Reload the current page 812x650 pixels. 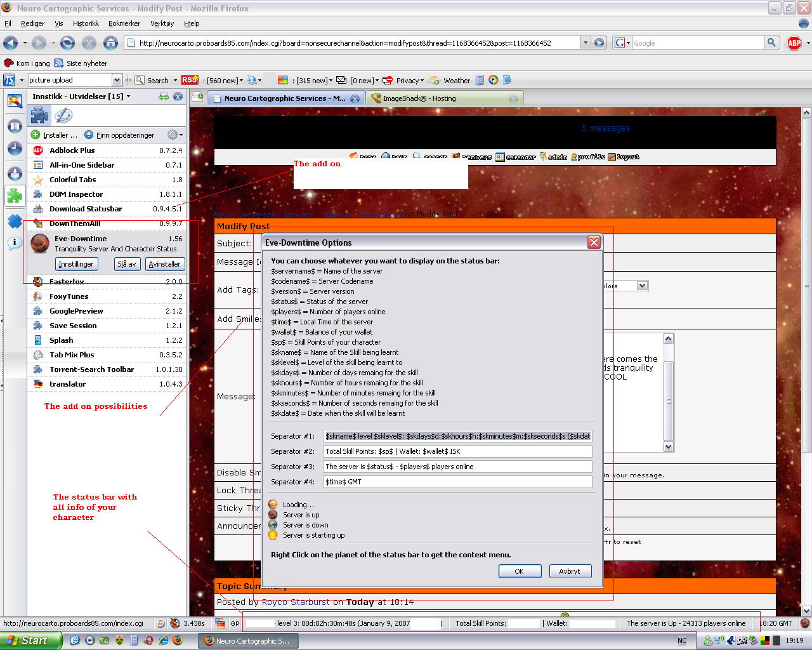(x=68, y=43)
